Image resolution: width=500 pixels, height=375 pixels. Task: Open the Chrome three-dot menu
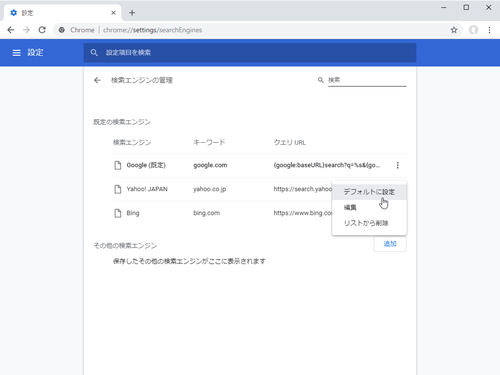pyautogui.click(x=489, y=30)
